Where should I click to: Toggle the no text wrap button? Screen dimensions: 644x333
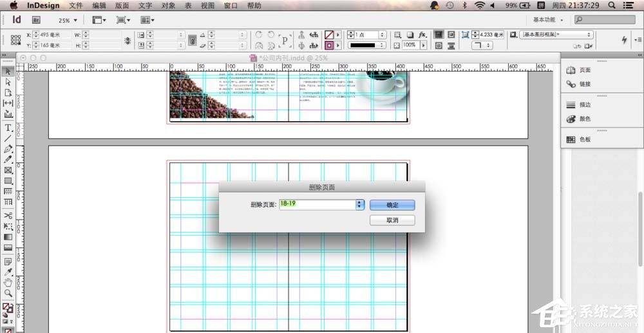click(439, 35)
